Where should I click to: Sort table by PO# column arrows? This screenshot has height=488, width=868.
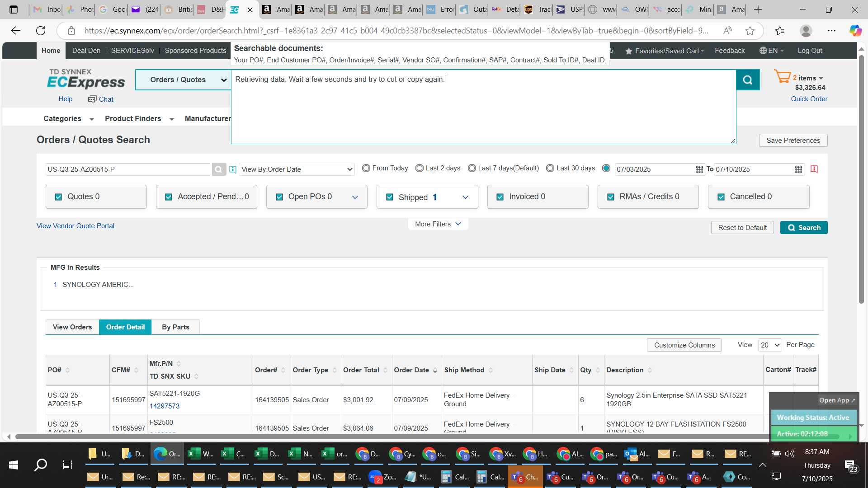[x=67, y=370]
